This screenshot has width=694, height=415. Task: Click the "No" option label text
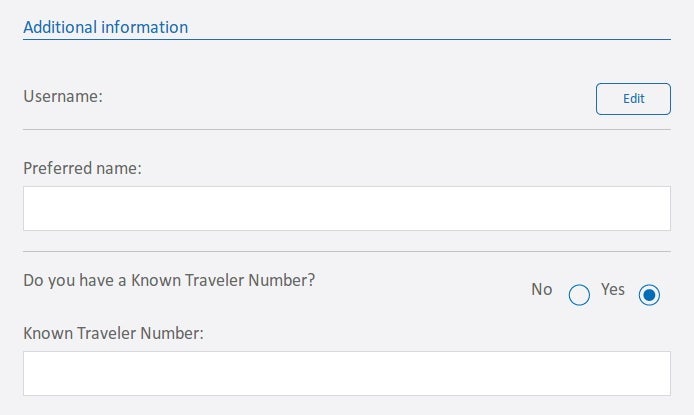pyautogui.click(x=542, y=289)
